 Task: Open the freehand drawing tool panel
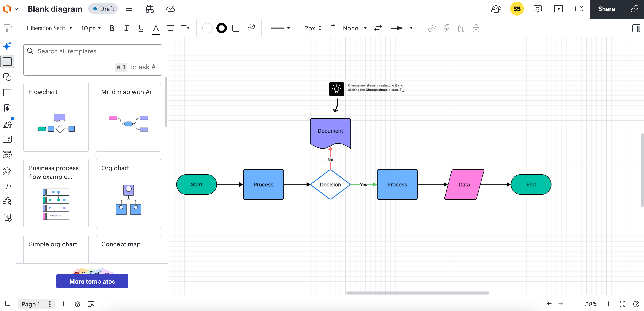pyautogui.click(x=8, y=124)
